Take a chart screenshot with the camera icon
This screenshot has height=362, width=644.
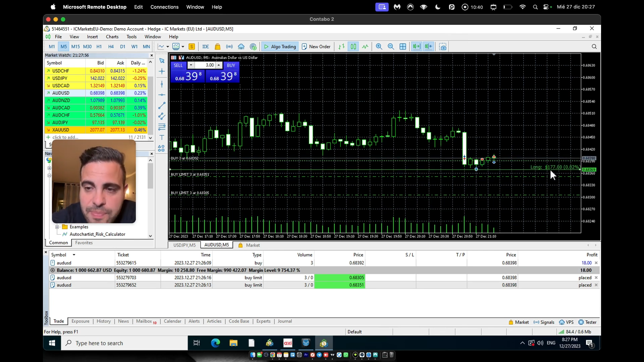[x=443, y=47]
